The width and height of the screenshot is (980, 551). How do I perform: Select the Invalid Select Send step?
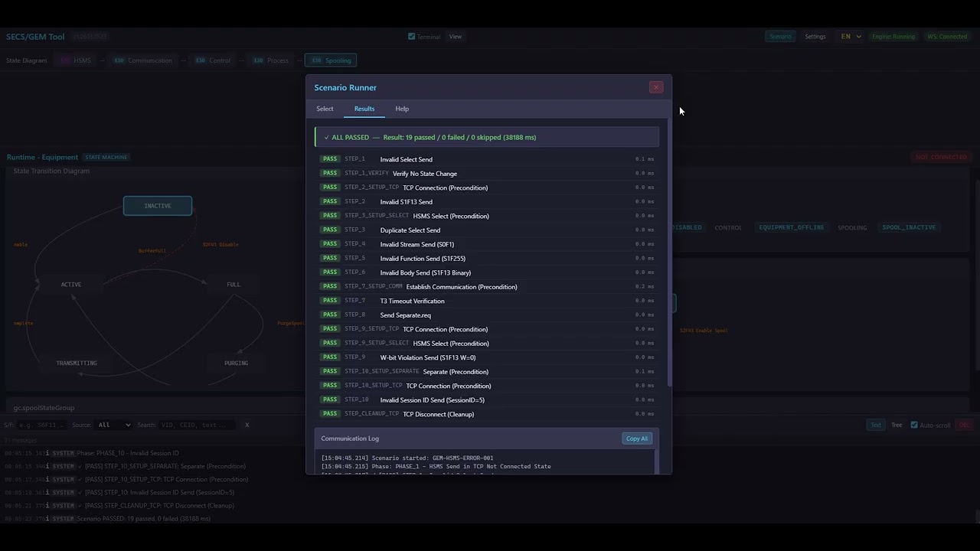[487, 159]
